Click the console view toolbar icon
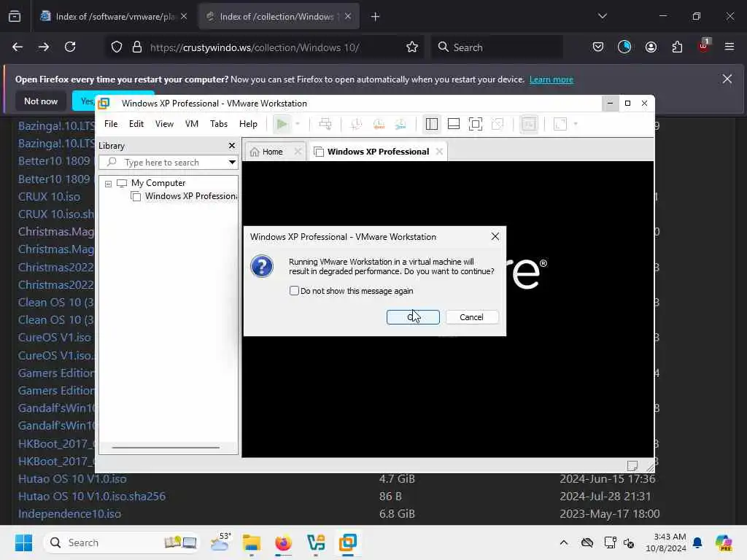 (x=529, y=124)
